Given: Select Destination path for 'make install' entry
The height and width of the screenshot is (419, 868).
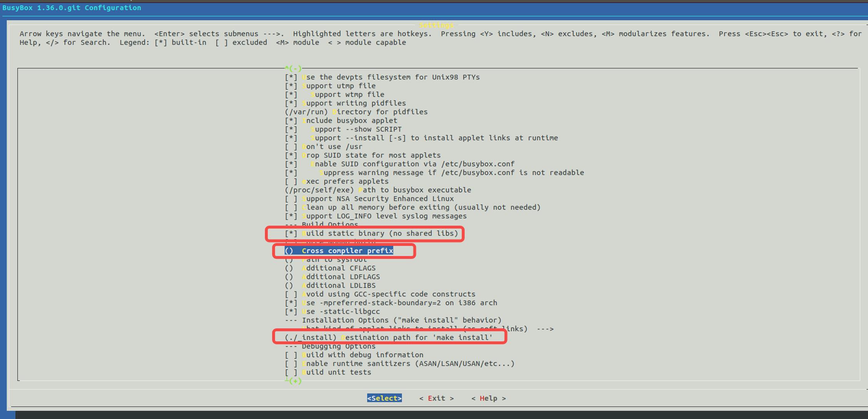Looking at the screenshot, I should [x=389, y=338].
